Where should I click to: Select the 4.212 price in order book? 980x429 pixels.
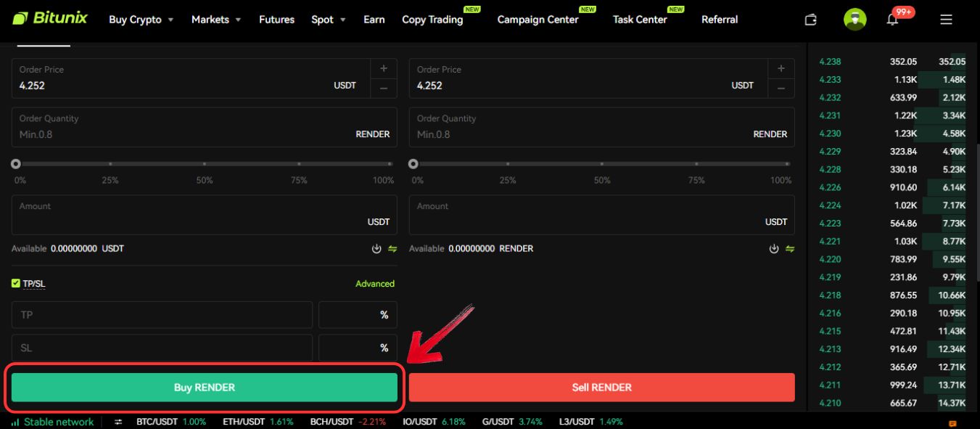[830, 367]
